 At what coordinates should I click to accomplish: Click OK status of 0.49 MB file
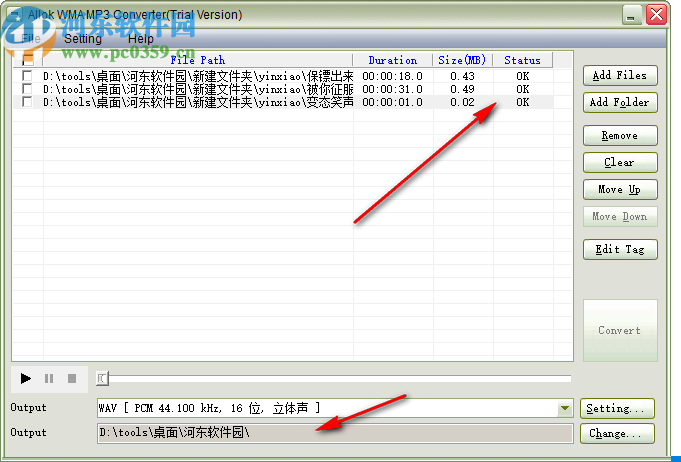[x=522, y=89]
